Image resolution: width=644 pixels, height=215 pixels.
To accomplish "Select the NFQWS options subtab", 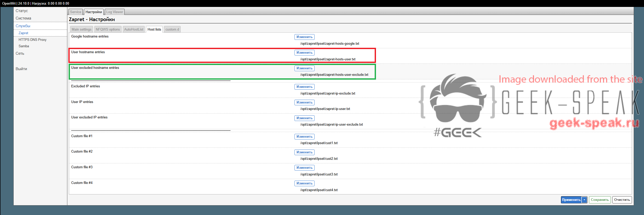I will [x=108, y=30].
